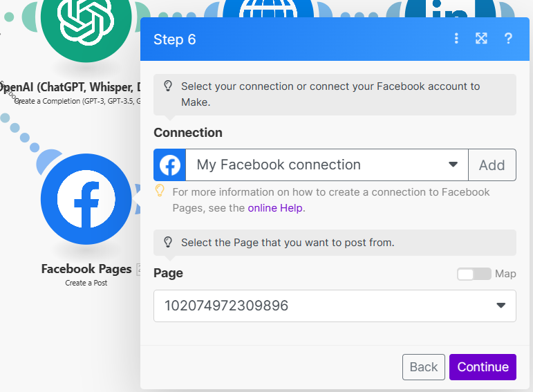This screenshot has height=392, width=533.
Task: Click the purple Continue button
Action: (483, 367)
